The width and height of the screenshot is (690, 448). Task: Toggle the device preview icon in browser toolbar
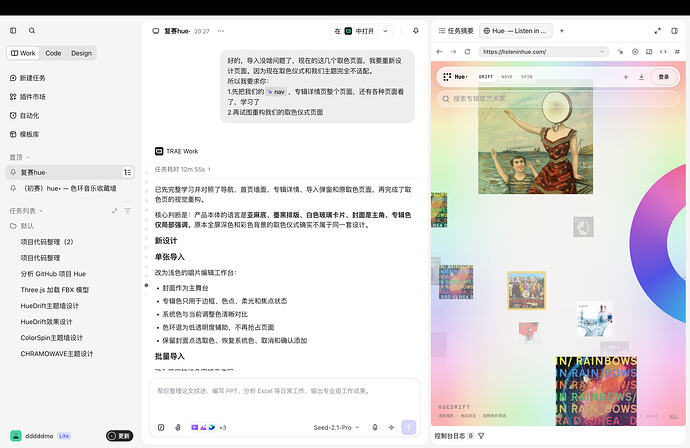point(649,52)
